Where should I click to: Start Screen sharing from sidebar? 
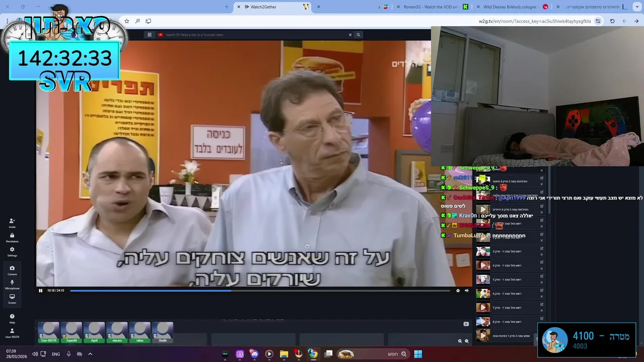pos(12,299)
